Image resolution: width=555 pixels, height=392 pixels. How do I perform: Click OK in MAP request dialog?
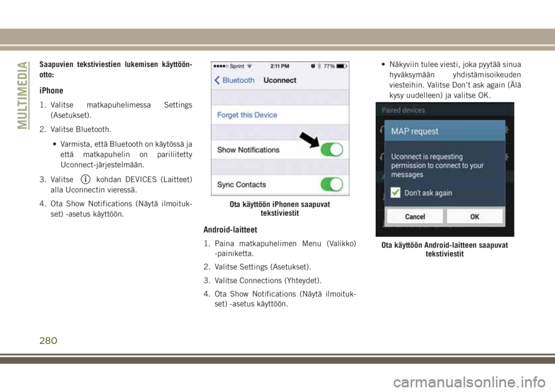(x=475, y=216)
